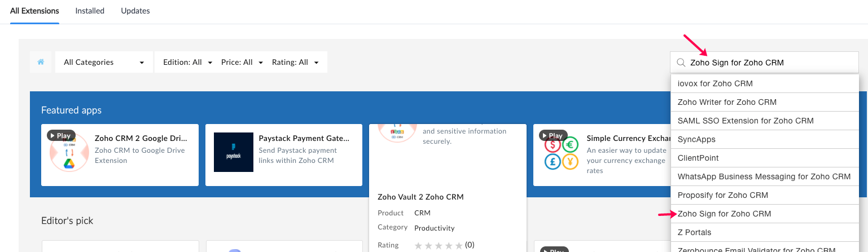This screenshot has height=252, width=868.
Task: Click the Product CRM value text
Action: click(x=422, y=213)
